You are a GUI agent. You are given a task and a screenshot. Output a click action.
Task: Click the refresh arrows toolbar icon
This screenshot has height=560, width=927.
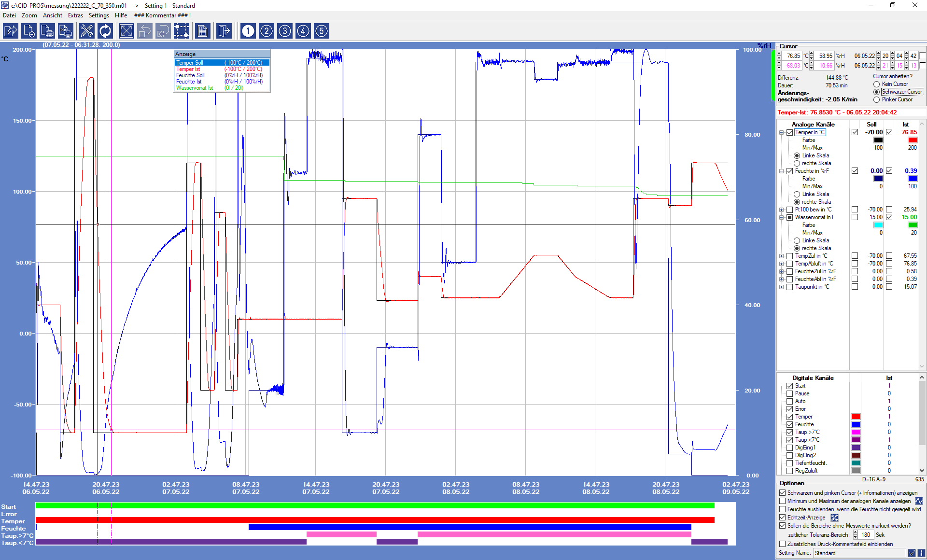click(x=105, y=31)
